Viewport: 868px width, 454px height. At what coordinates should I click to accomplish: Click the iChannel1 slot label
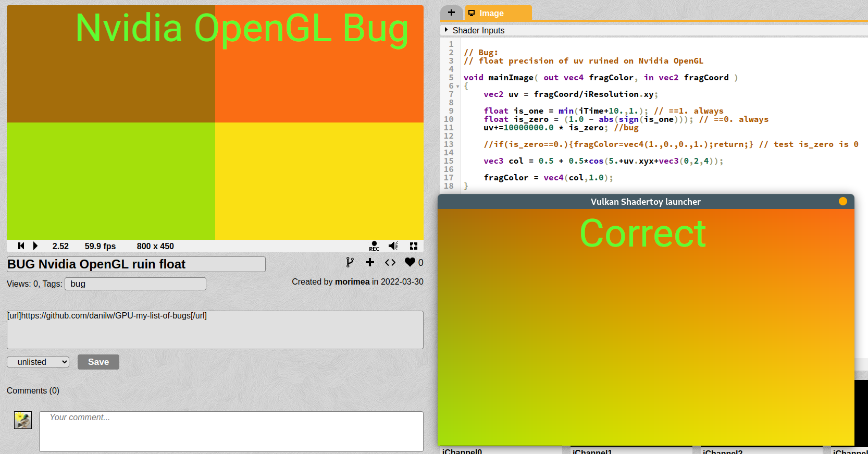(592, 451)
